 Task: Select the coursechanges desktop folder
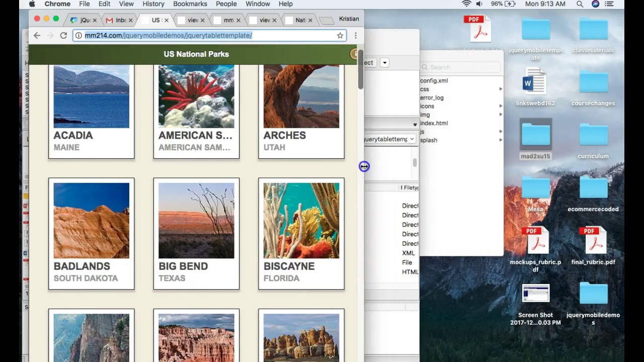593,88
